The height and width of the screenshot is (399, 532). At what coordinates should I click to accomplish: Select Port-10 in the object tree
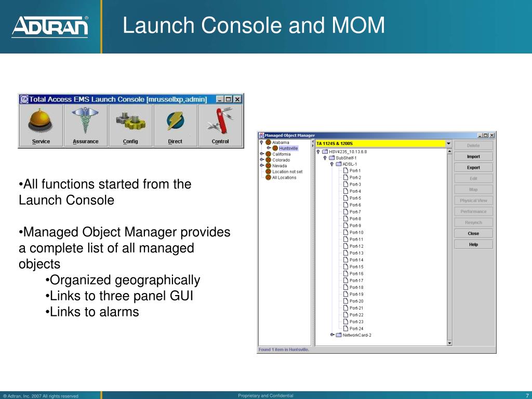(356, 232)
